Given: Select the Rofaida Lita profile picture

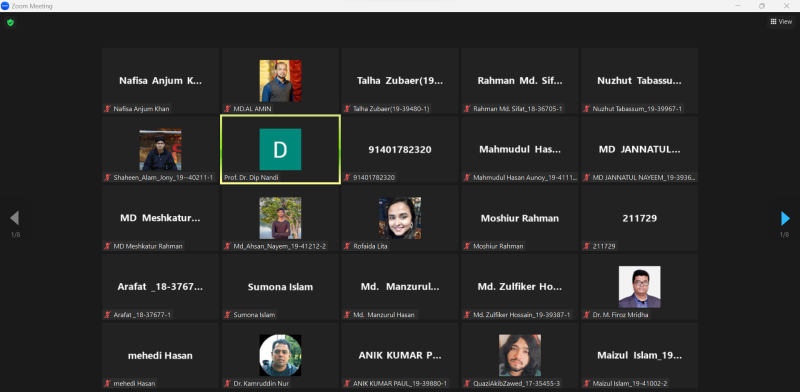Looking at the screenshot, I should (x=400, y=218).
